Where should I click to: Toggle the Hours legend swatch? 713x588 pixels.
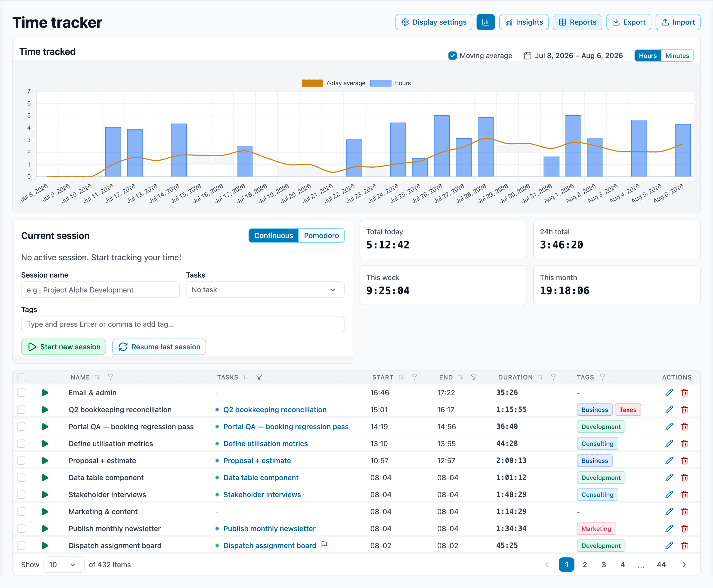point(380,83)
